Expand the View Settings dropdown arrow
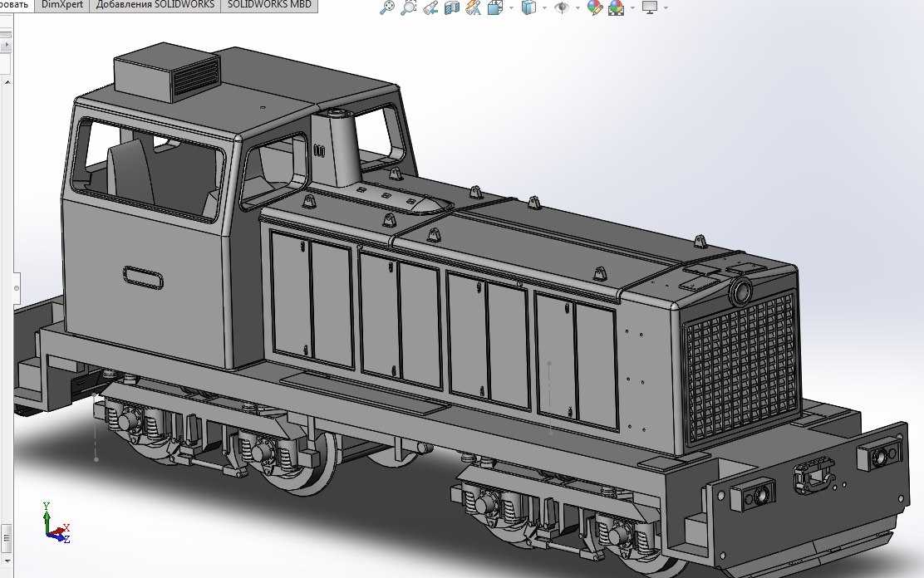Screen dimensions: 924x578 point(666,8)
